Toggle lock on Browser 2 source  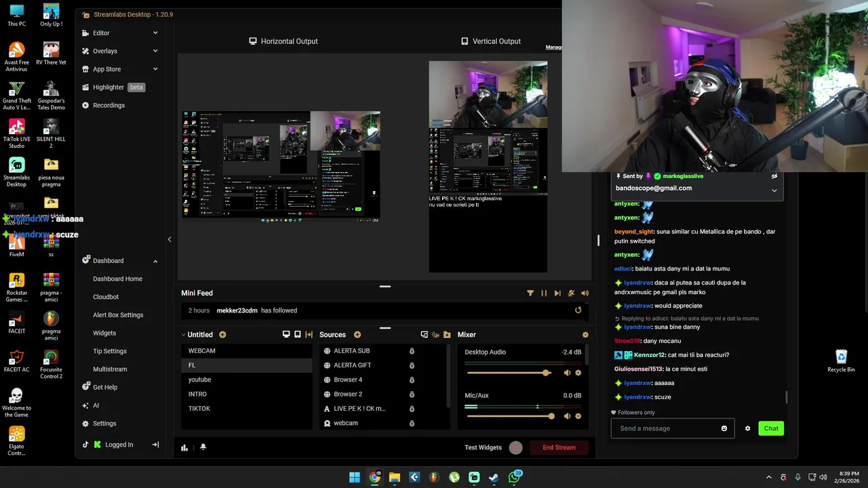coord(412,394)
